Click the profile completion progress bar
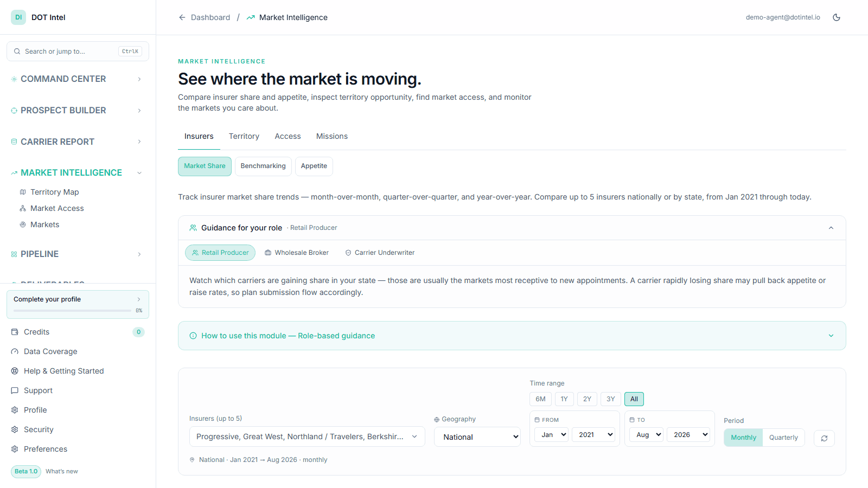Image resolution: width=868 pixels, height=488 pixels. [72, 311]
